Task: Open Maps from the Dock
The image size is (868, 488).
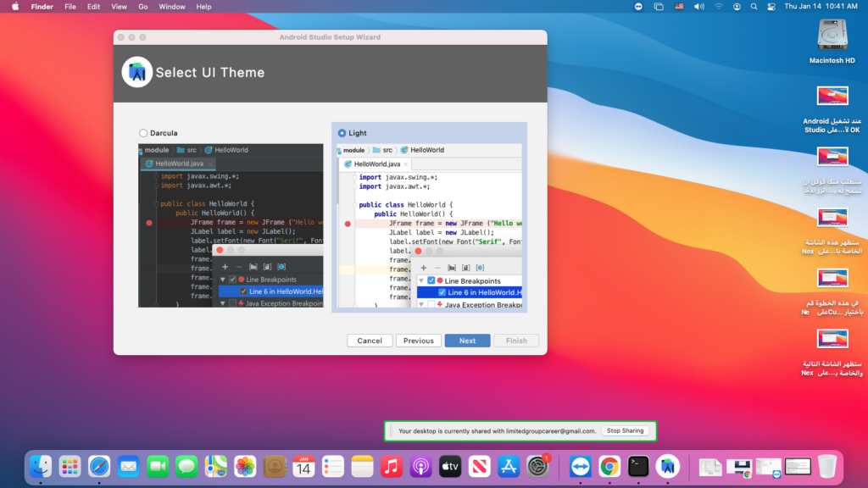Action: [x=216, y=467]
